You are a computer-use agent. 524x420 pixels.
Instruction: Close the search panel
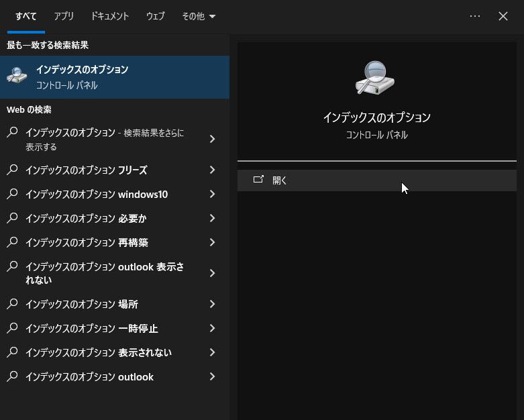(503, 16)
